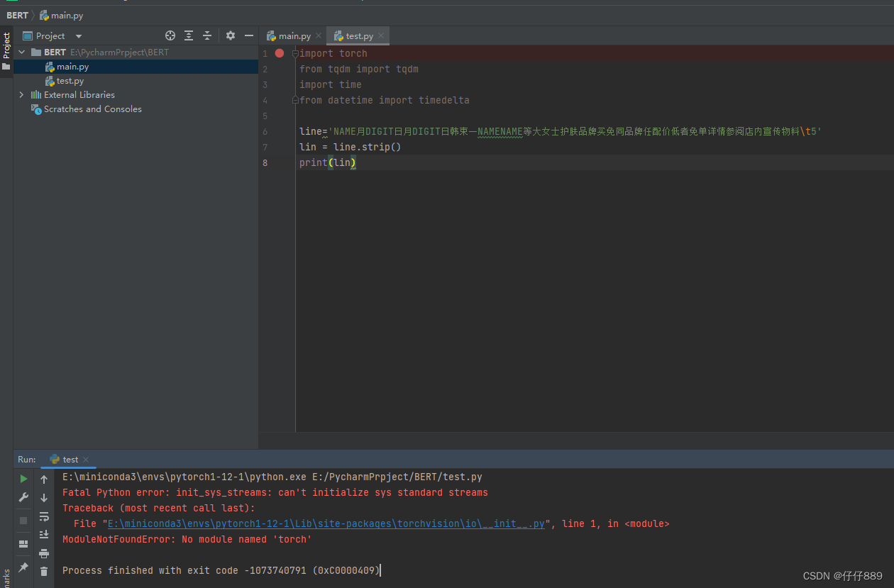The height and width of the screenshot is (588, 894).
Task: Toggle Project sidebar vertical tab
Action: click(x=6, y=51)
